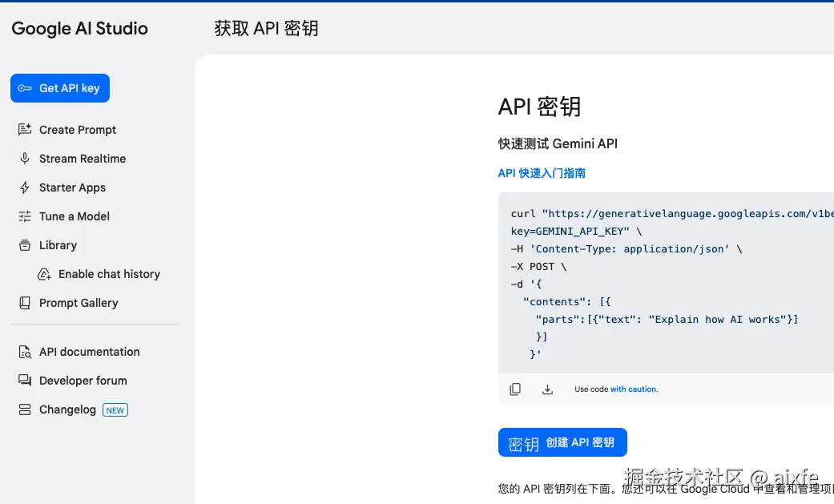Click the API documentation page icon
834x504 pixels.
click(25, 352)
